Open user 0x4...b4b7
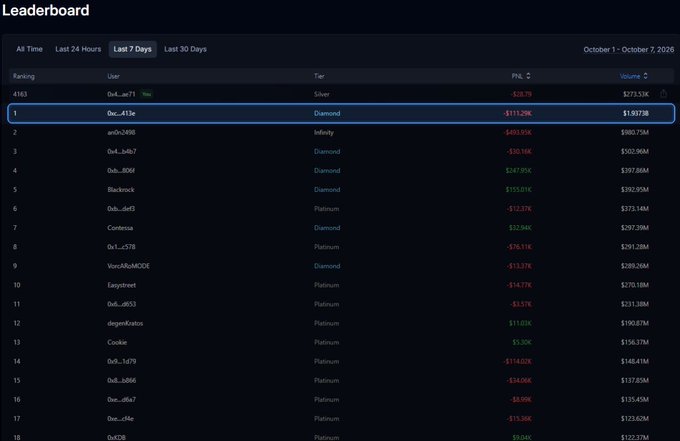The image size is (680, 441). point(121,151)
